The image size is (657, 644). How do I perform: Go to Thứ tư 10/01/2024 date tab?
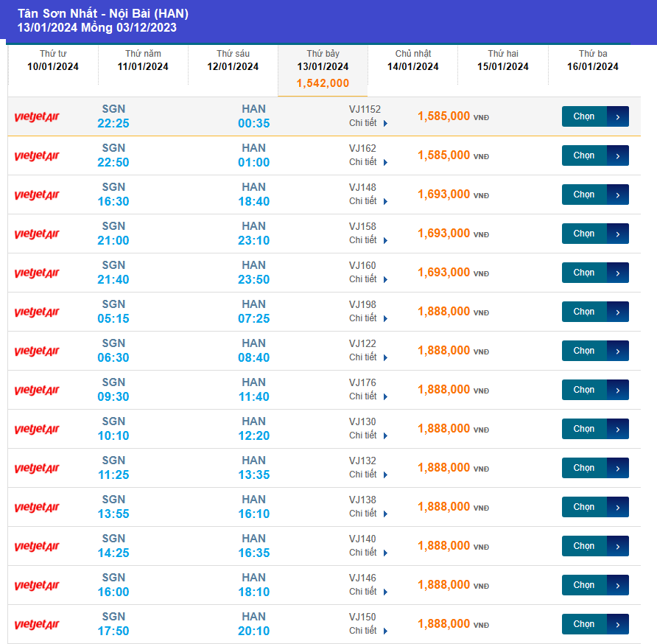[53, 60]
